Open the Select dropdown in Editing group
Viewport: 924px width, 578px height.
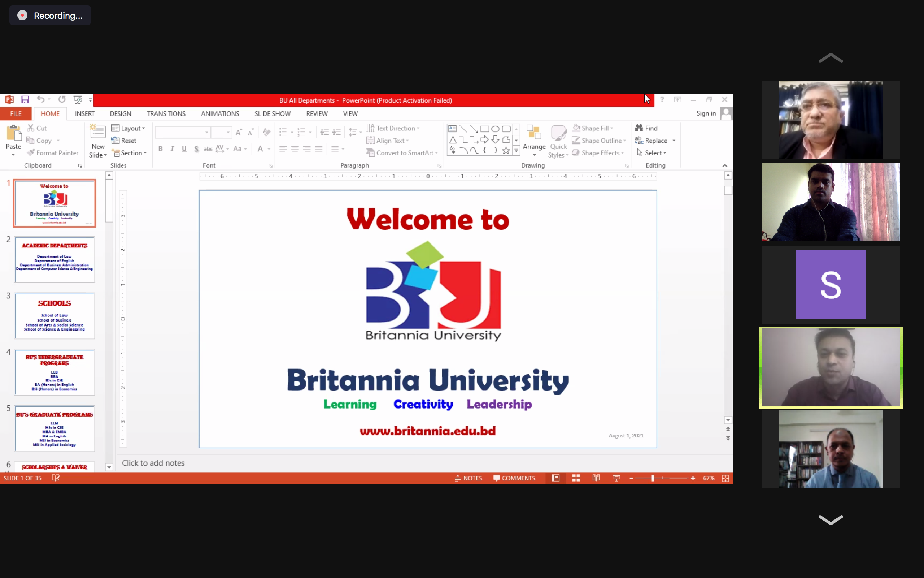coord(651,153)
